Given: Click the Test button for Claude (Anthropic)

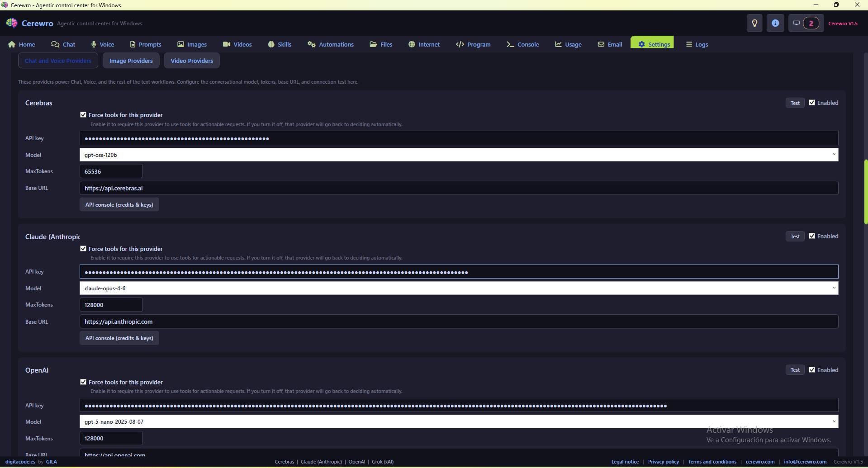Looking at the screenshot, I should (x=795, y=236).
